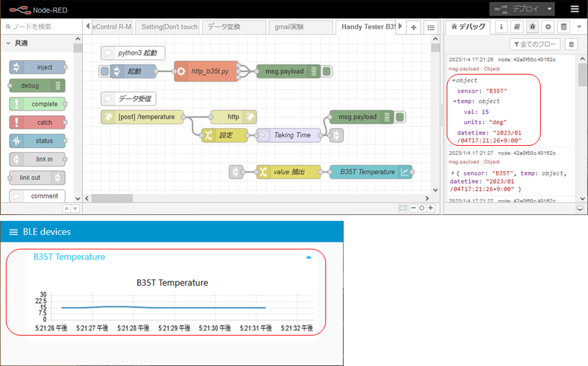This screenshot has height=366, width=588.
Task: Switch to the gmail実験 flow tab
Action: (x=299, y=27)
